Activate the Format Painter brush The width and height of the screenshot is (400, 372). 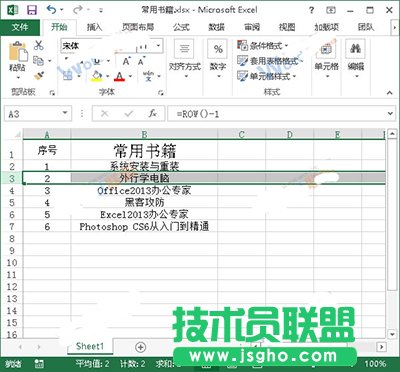[x=39, y=76]
